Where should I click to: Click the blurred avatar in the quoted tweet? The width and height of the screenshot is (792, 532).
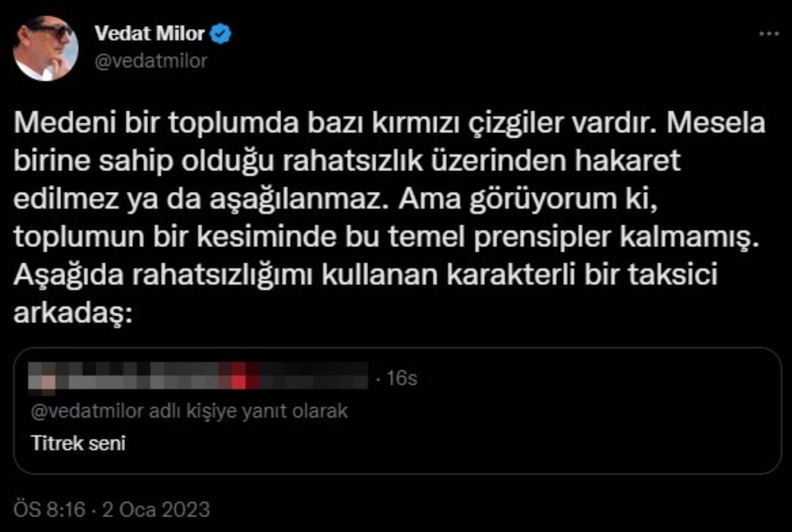coord(45,377)
